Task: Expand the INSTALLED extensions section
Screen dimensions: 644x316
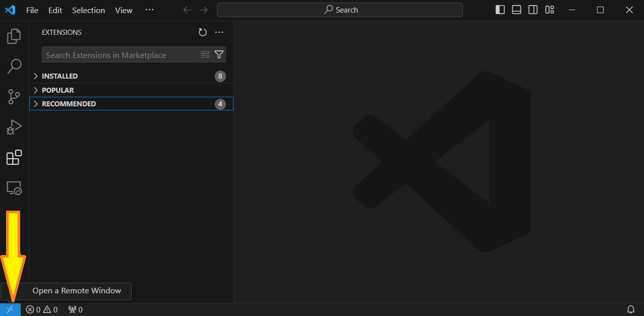Action: click(x=131, y=76)
